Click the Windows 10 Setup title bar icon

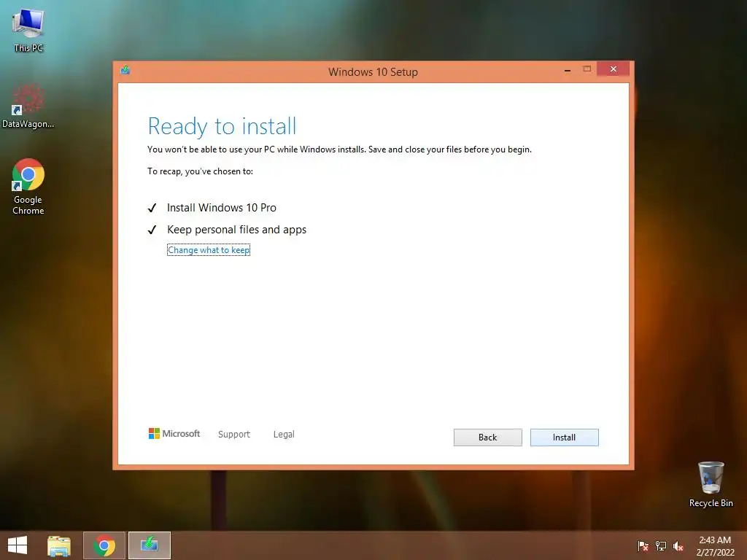125,71
